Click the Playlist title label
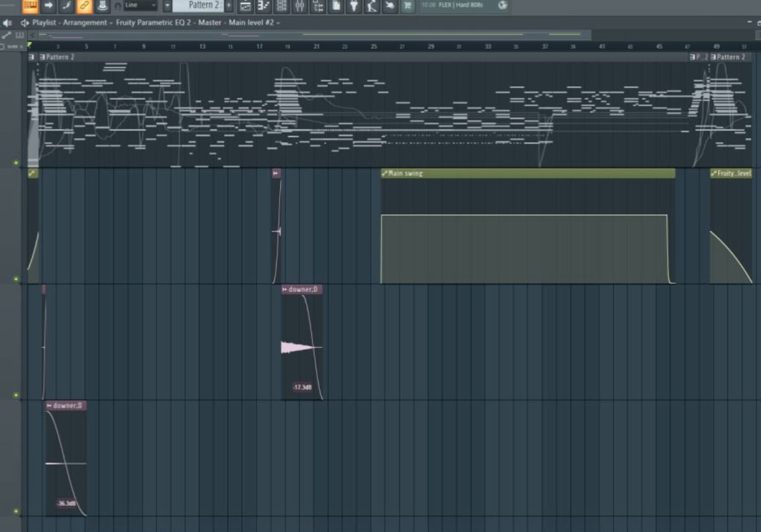This screenshot has height=532, width=761. click(x=44, y=23)
